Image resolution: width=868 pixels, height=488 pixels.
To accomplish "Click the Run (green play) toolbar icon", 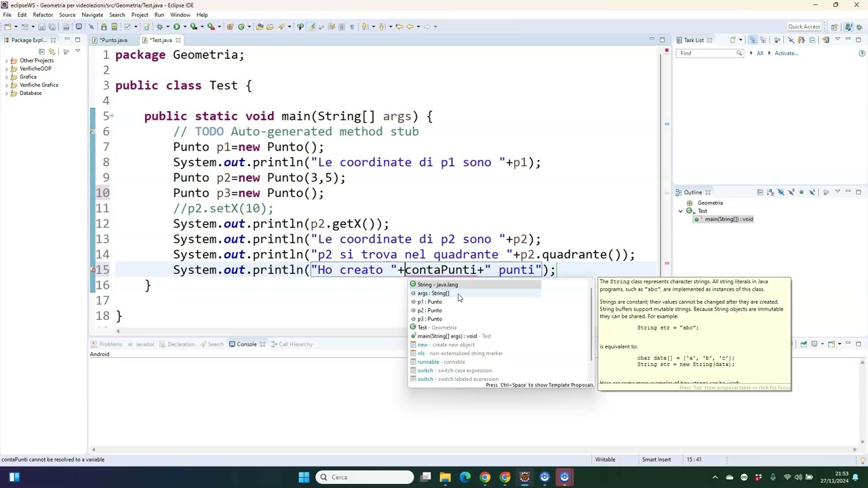I will point(177,26).
